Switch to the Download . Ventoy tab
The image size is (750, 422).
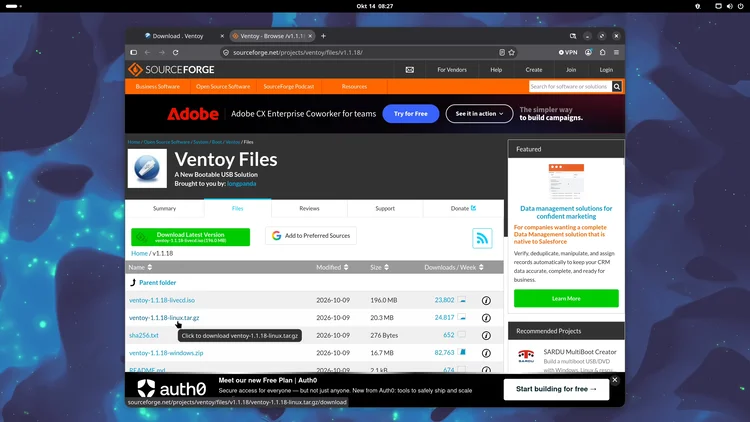(178, 36)
